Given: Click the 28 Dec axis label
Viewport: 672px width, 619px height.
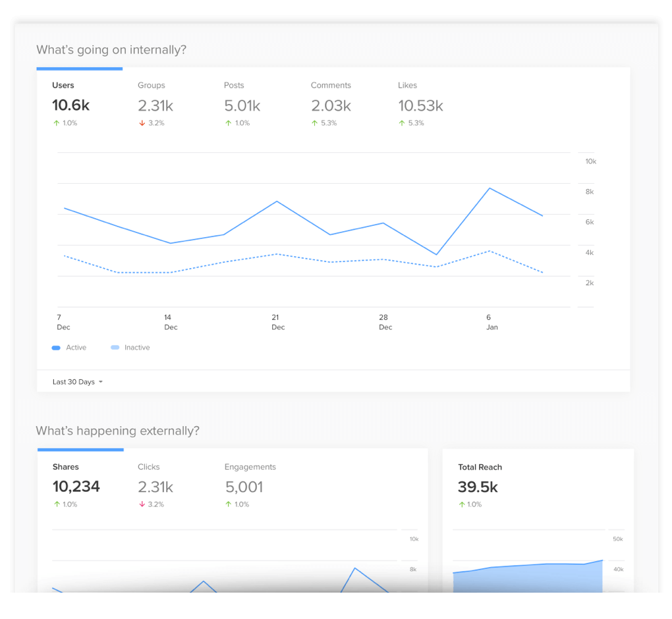Looking at the screenshot, I should [x=385, y=322].
